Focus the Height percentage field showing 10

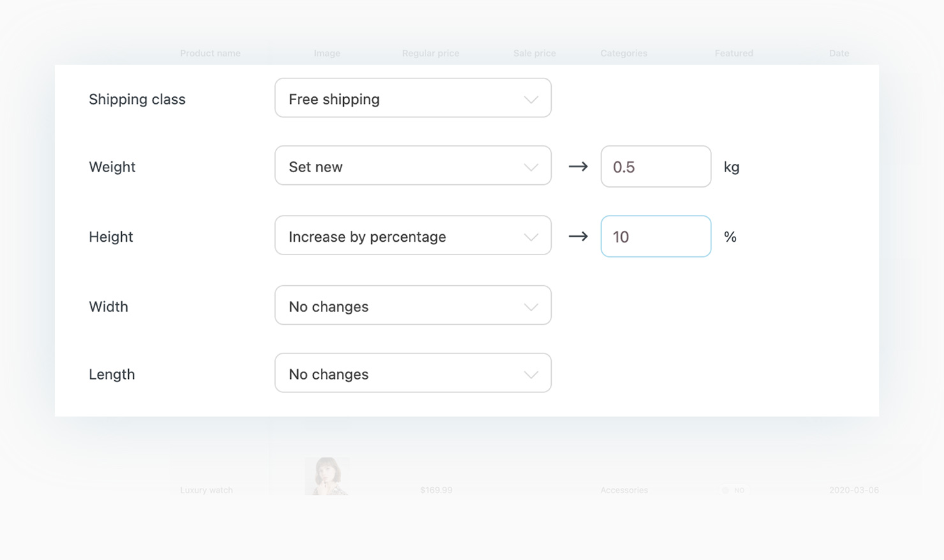(655, 237)
